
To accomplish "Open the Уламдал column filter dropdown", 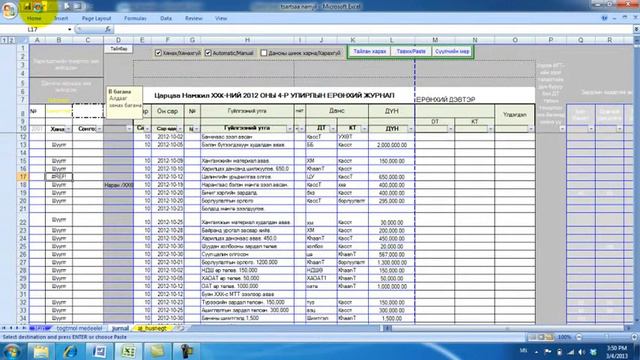I will point(531,129).
